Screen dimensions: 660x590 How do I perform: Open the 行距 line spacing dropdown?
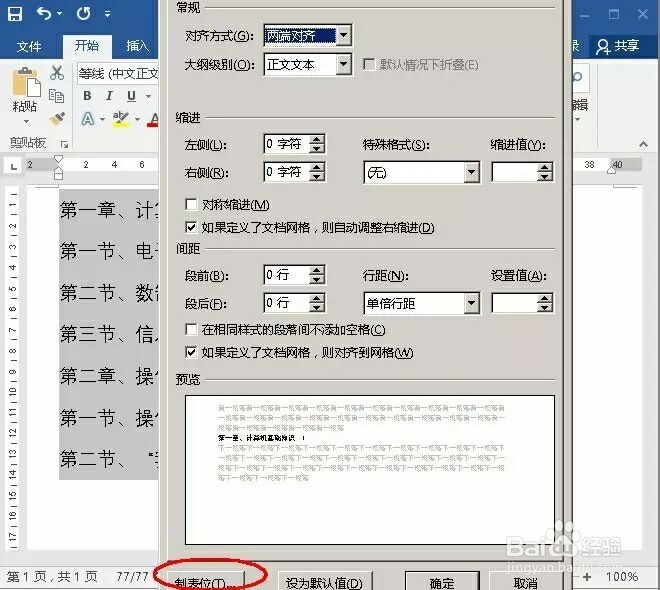pyautogui.click(x=472, y=303)
